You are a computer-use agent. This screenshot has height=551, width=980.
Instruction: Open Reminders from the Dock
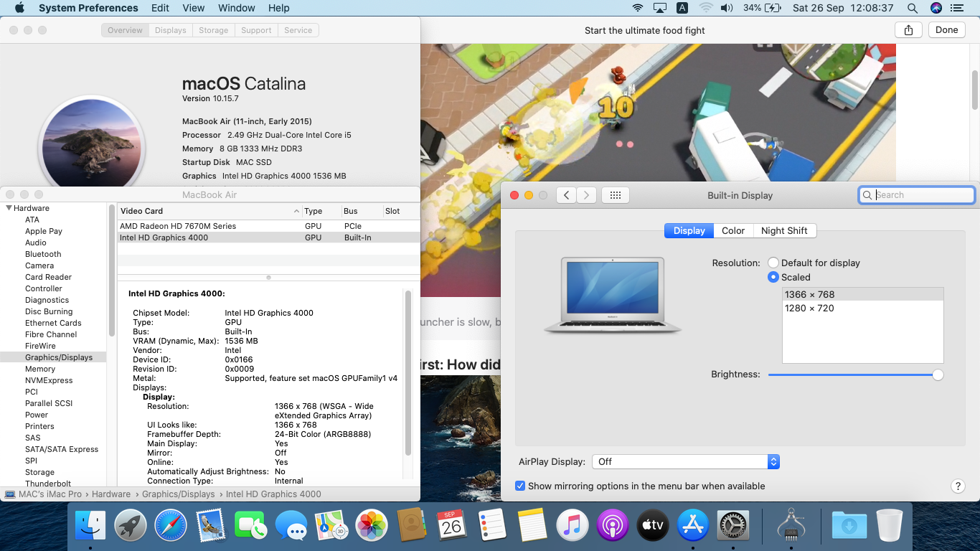click(x=492, y=526)
